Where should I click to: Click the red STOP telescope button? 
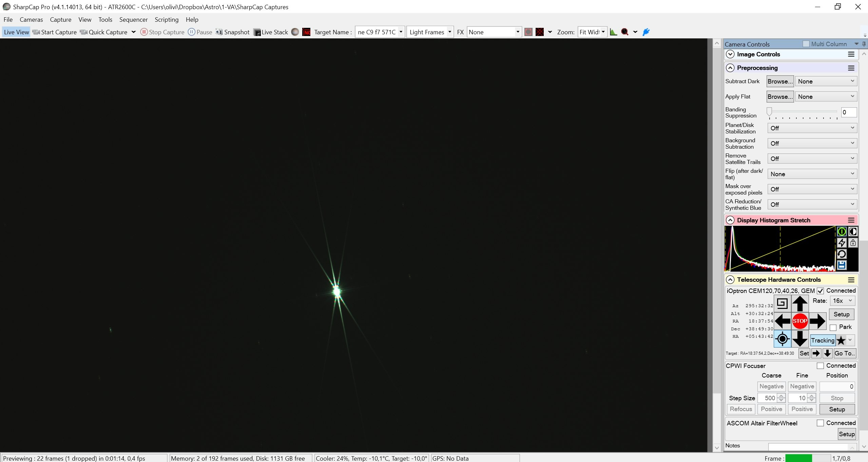coord(799,321)
